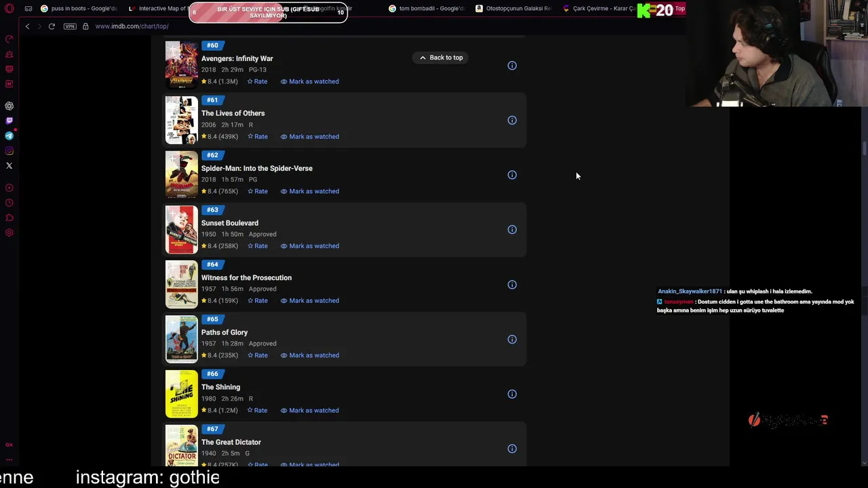Open Avengers: Infinity War title link
Screen dimensions: 868x488
tap(237, 58)
